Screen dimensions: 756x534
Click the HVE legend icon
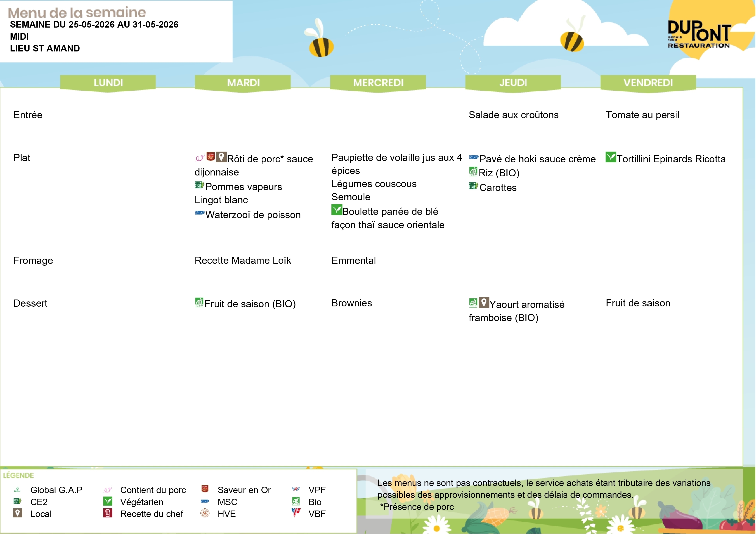coord(205,513)
